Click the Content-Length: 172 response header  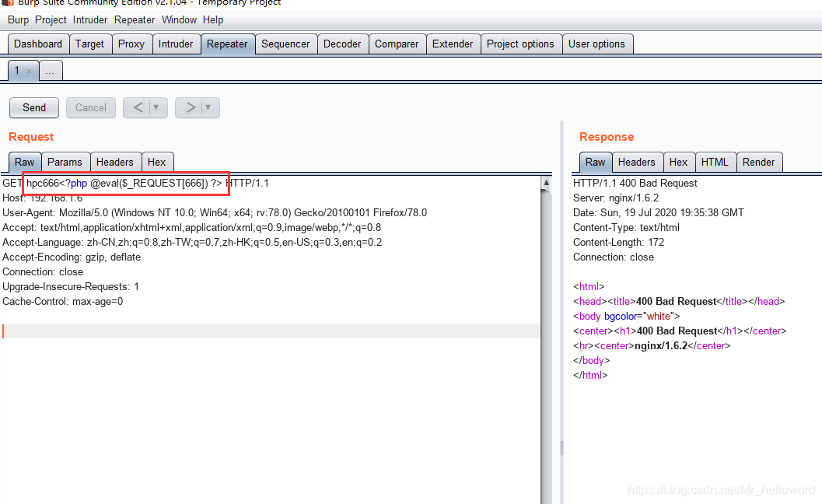(x=618, y=243)
